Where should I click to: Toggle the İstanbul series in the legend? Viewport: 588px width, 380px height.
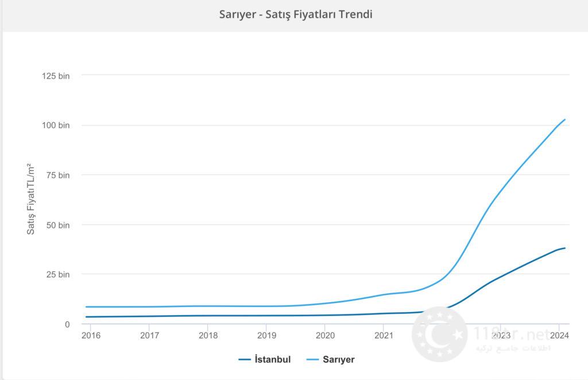pyautogui.click(x=273, y=359)
